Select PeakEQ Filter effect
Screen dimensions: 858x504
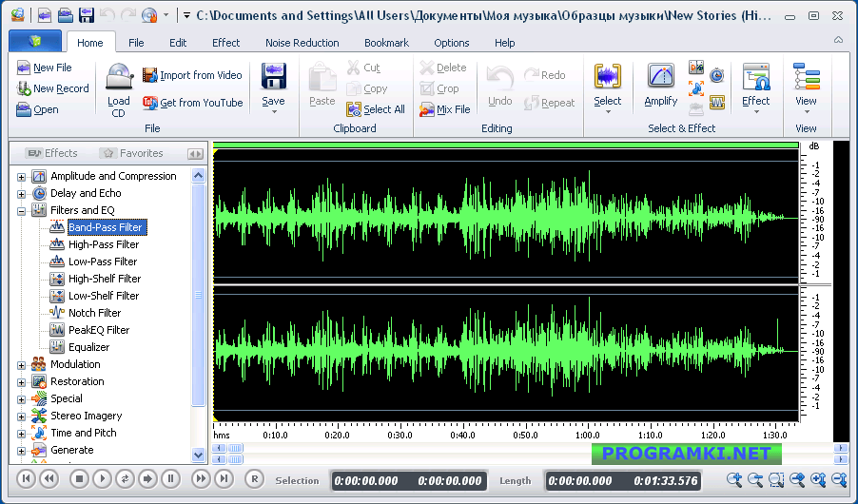99,330
